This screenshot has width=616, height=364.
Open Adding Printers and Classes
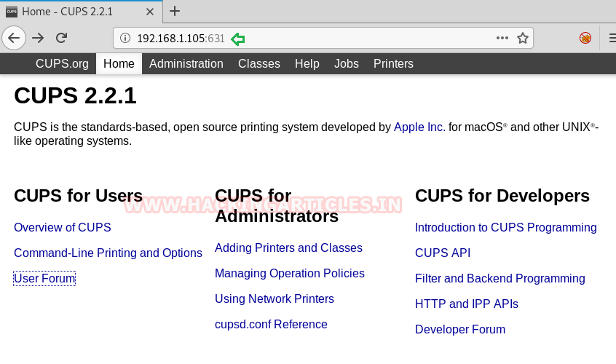[288, 248]
